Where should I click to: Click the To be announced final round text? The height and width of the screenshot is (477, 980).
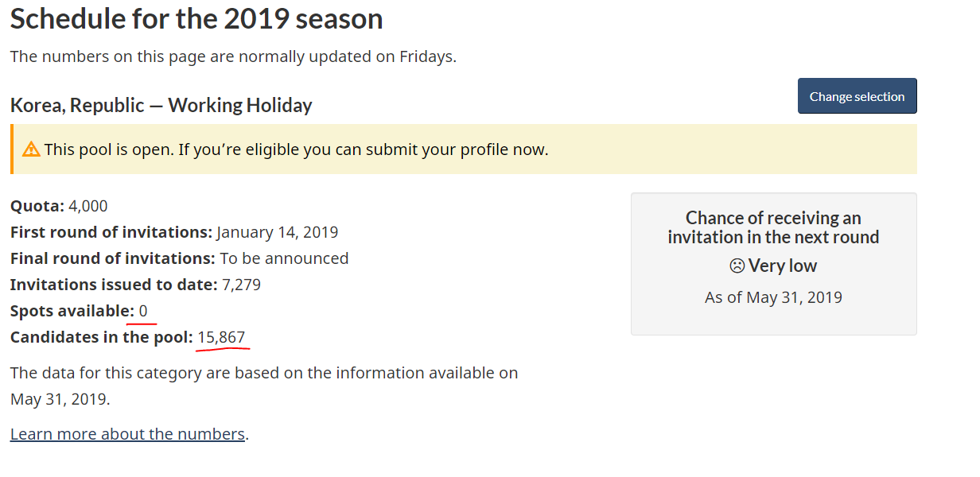[x=284, y=258]
